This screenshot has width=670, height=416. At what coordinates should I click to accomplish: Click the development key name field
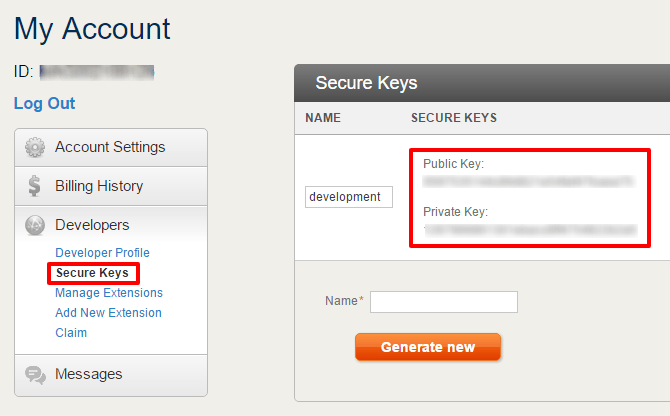point(349,197)
